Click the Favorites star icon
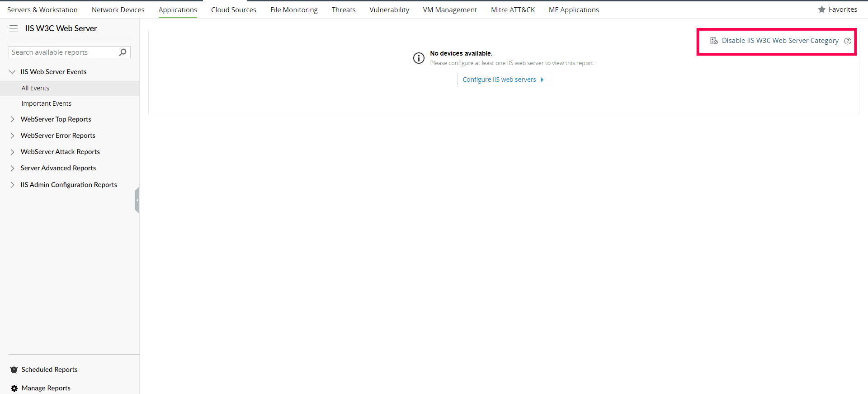Image resolution: width=868 pixels, height=394 pixels. (821, 9)
